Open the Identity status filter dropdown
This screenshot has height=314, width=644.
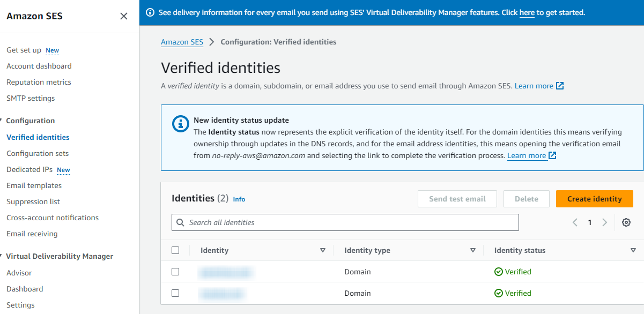[633, 250]
